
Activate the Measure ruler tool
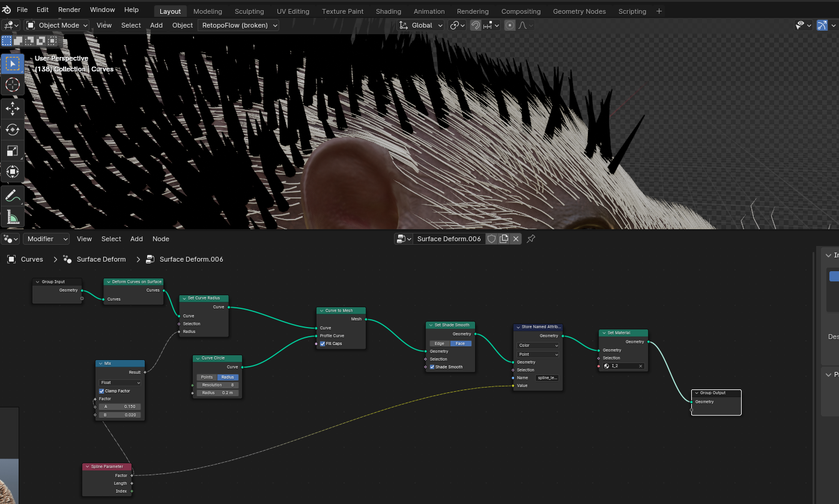point(13,217)
